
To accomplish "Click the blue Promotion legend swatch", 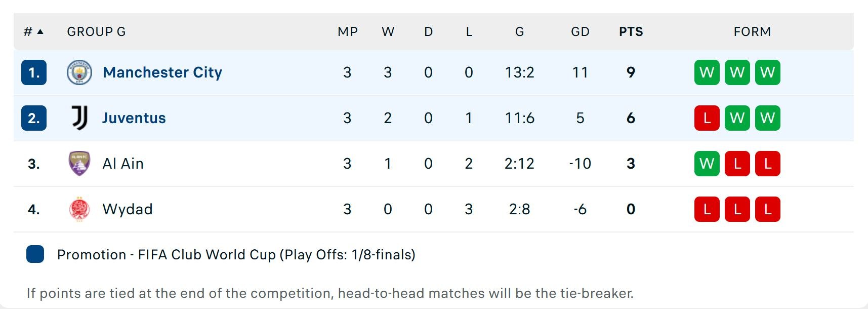I will (x=35, y=254).
